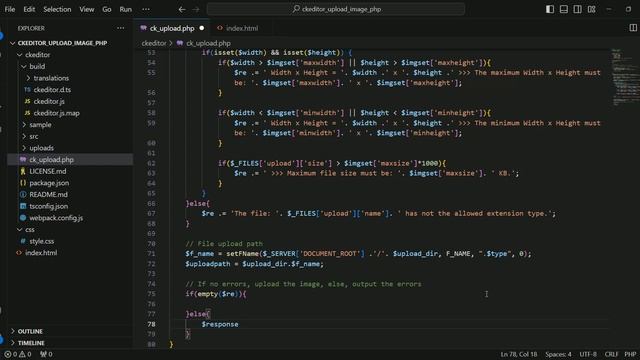Select ck_upload.php in the explorer
Viewport: 640px width, 360px height.
51,160
